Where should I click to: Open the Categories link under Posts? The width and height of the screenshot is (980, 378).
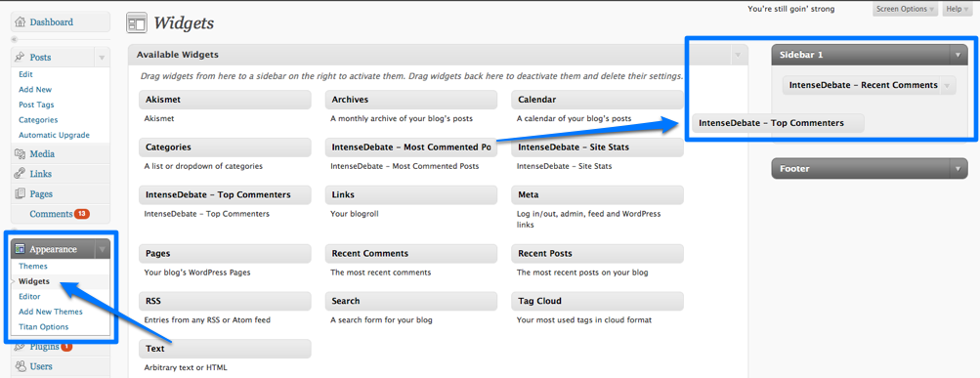38,119
